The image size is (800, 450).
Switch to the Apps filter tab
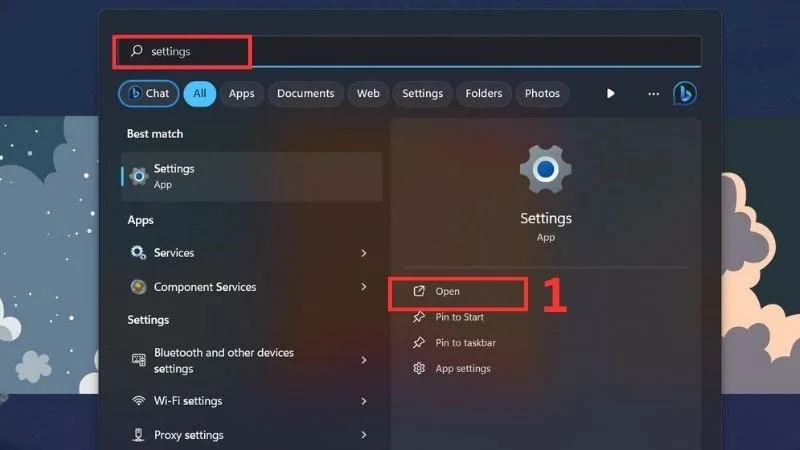241,93
